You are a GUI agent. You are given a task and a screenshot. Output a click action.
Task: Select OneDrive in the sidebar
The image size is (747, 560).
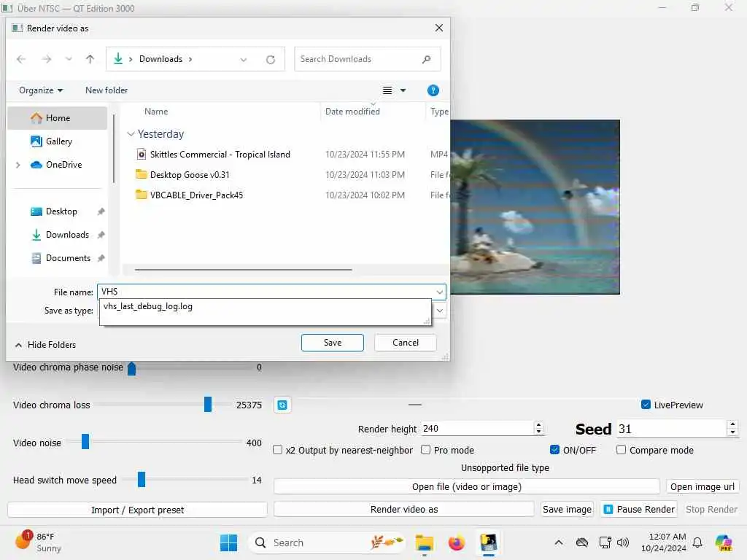coord(63,165)
